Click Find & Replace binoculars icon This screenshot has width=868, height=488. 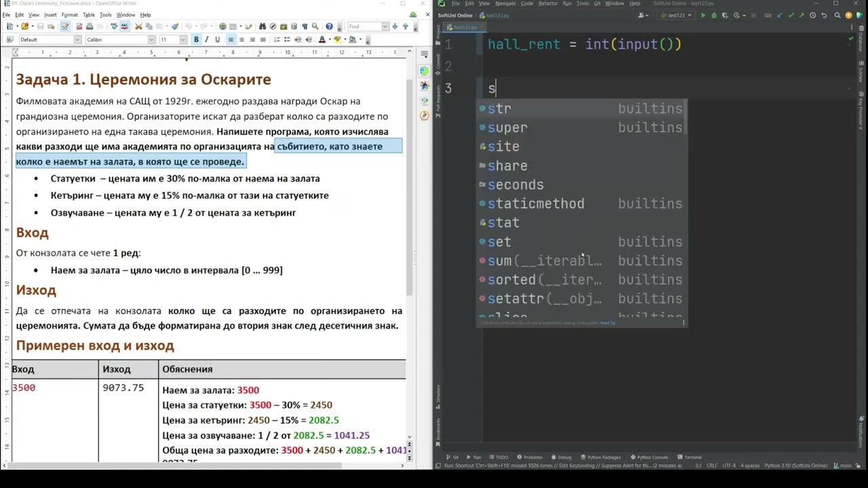coord(262,26)
